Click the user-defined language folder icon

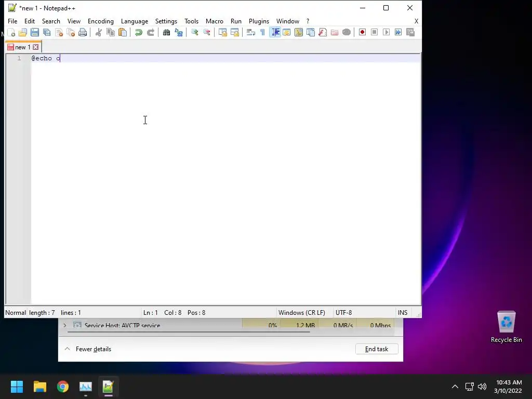coord(287,32)
